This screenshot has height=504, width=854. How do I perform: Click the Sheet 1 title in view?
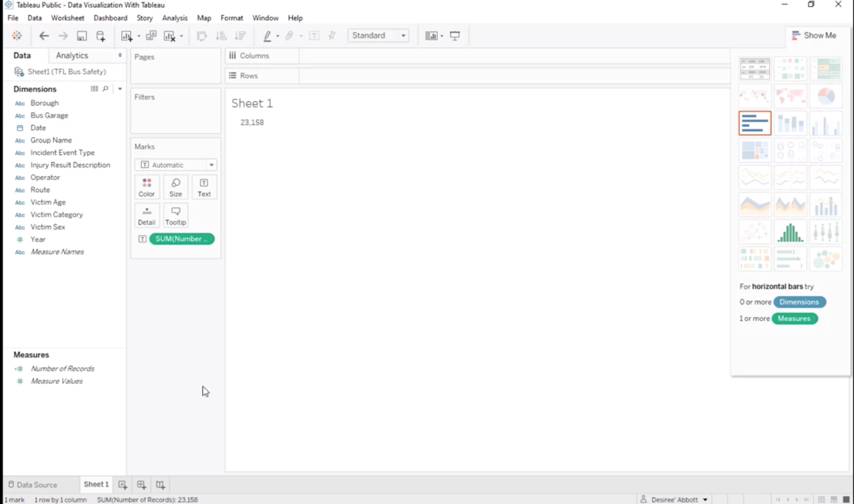[252, 103]
